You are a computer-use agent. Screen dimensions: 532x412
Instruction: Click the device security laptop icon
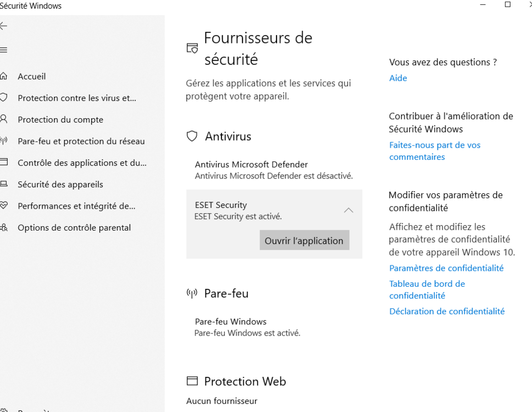[x=3, y=184]
